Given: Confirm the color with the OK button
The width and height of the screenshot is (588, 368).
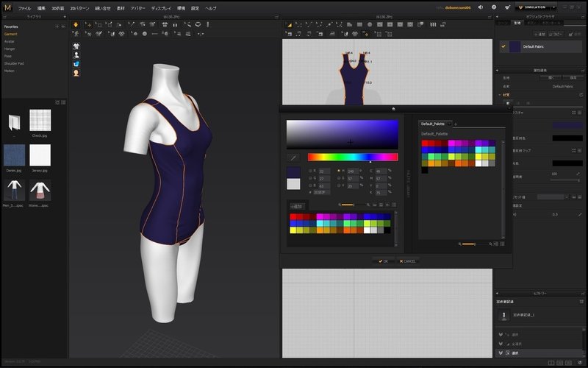Looking at the screenshot, I should point(382,261).
